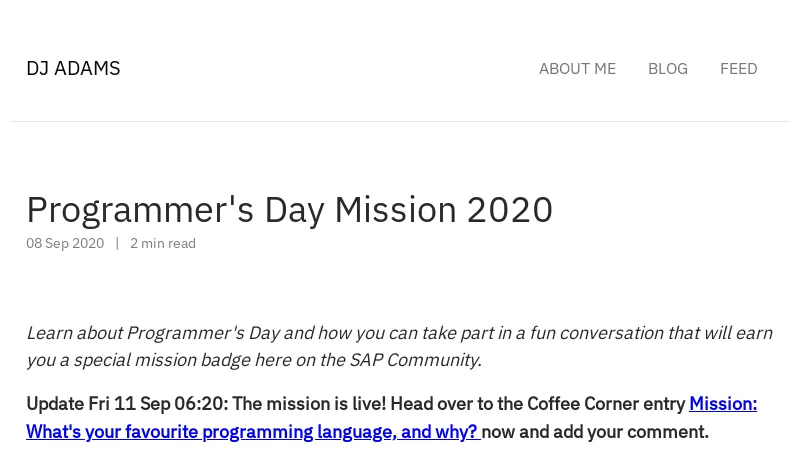Click the DJ ADAMS site title
This screenshot has width=800, height=450.
pyautogui.click(x=73, y=69)
